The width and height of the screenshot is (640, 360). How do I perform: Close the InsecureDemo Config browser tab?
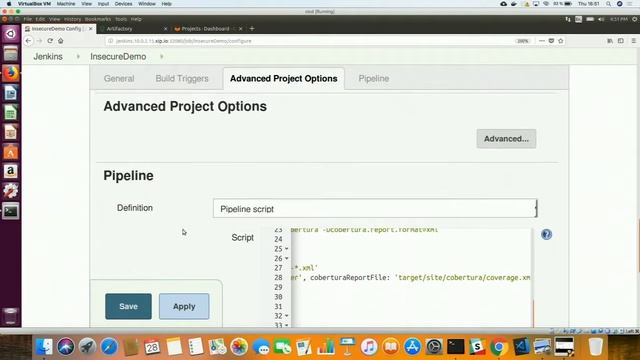(91, 29)
